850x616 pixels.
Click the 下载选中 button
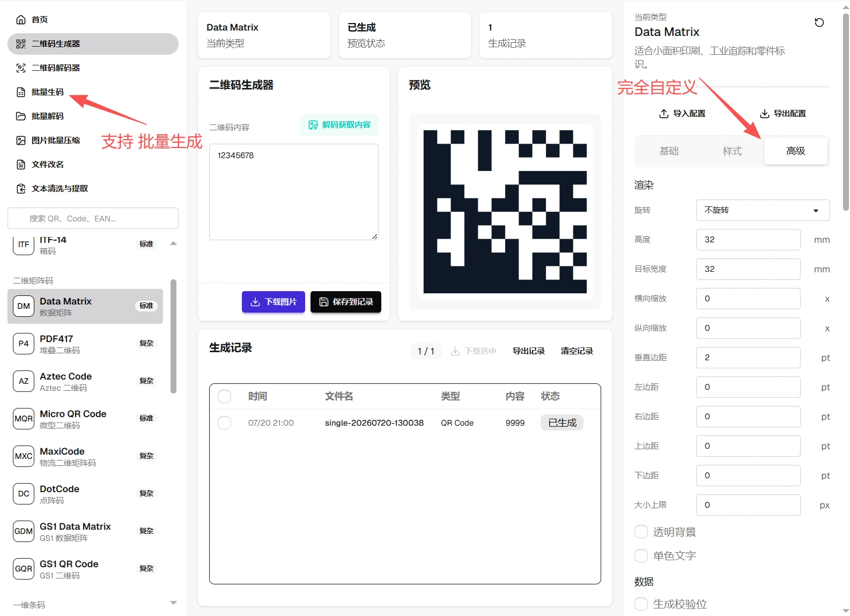coord(474,351)
